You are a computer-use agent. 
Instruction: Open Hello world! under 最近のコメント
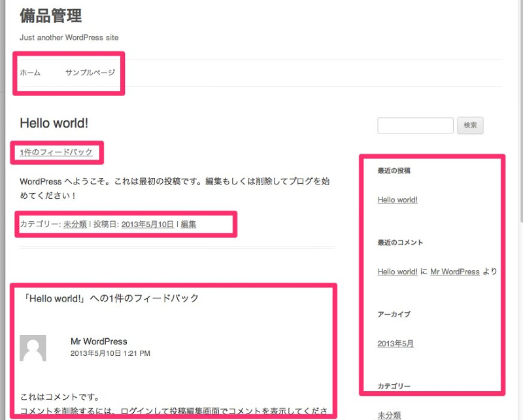coord(397,271)
